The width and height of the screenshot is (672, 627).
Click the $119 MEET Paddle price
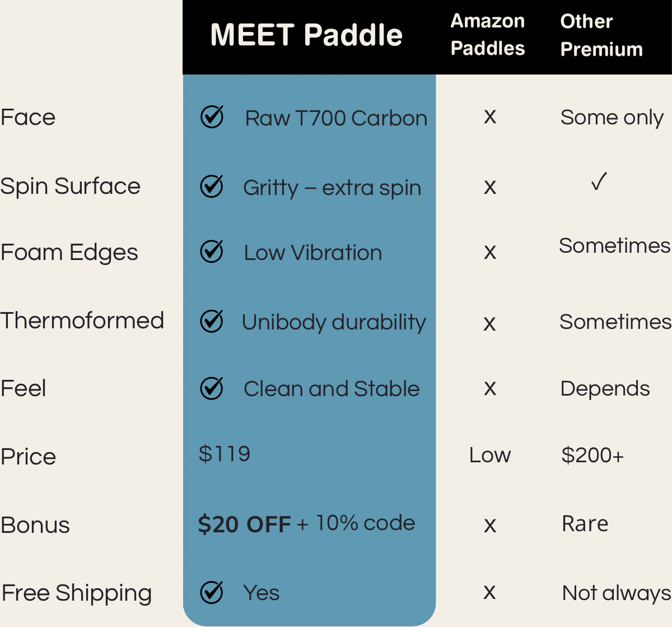224,454
